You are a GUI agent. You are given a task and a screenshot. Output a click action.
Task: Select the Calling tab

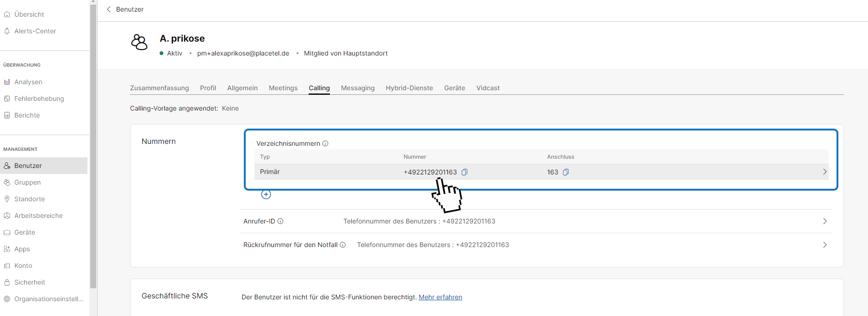pyautogui.click(x=319, y=88)
